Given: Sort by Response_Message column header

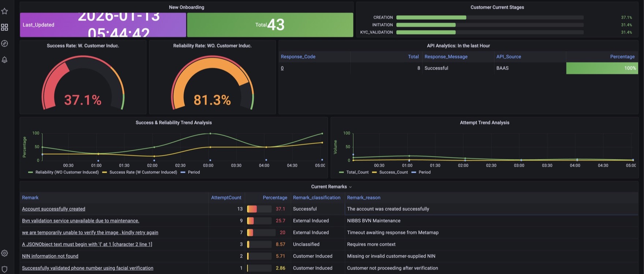Looking at the screenshot, I should pyautogui.click(x=446, y=57).
